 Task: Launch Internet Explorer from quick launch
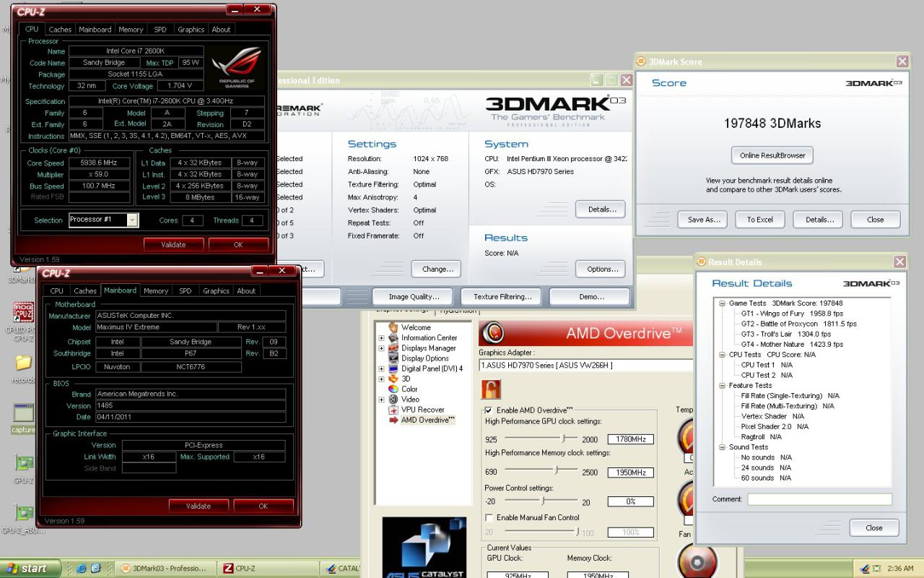coord(81,569)
